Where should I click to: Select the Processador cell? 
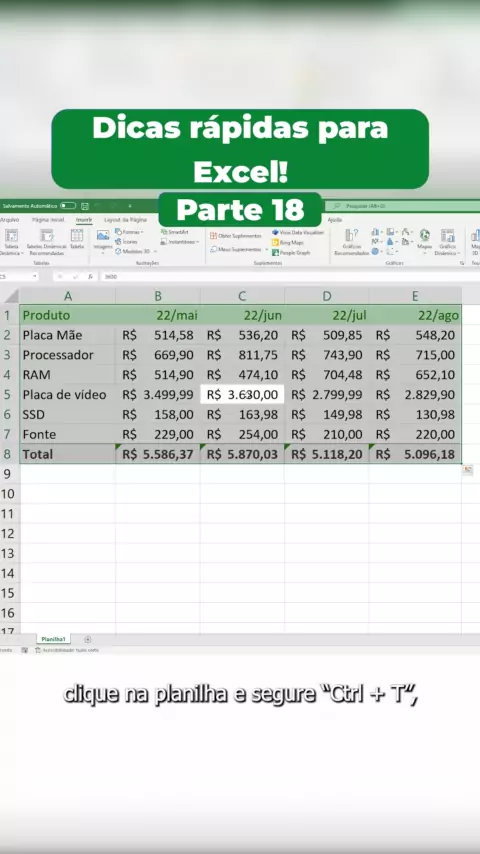point(68,355)
